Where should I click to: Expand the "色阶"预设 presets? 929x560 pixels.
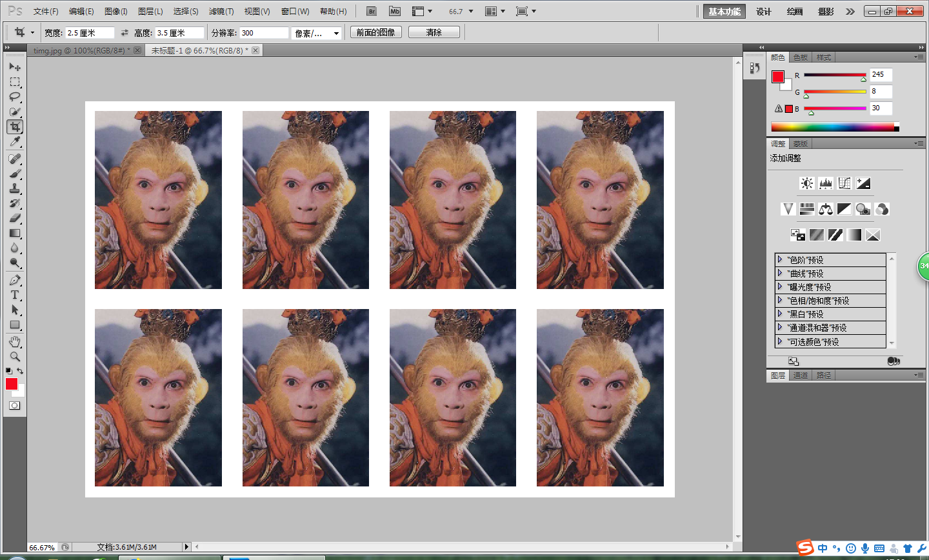click(779, 260)
